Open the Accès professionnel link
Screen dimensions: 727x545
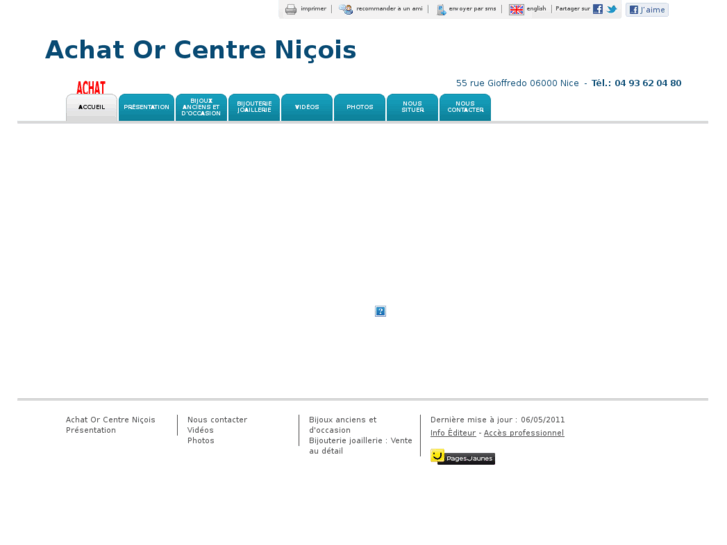pos(524,433)
